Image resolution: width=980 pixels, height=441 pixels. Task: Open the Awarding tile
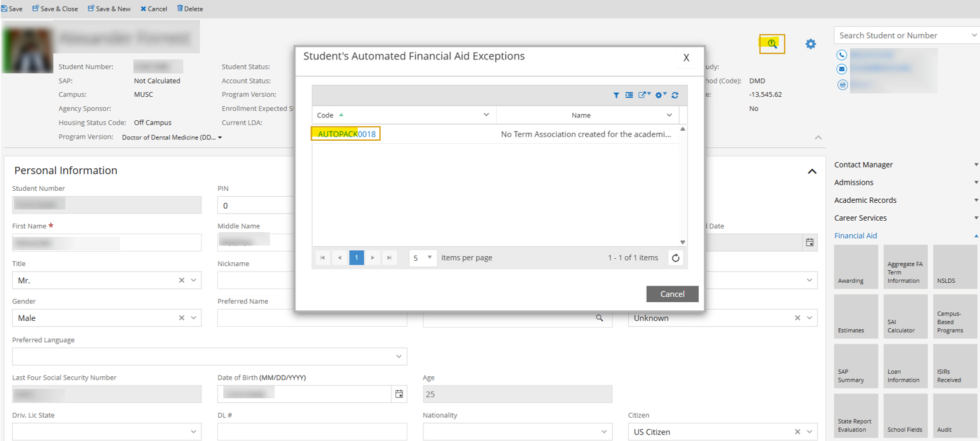pyautogui.click(x=855, y=267)
